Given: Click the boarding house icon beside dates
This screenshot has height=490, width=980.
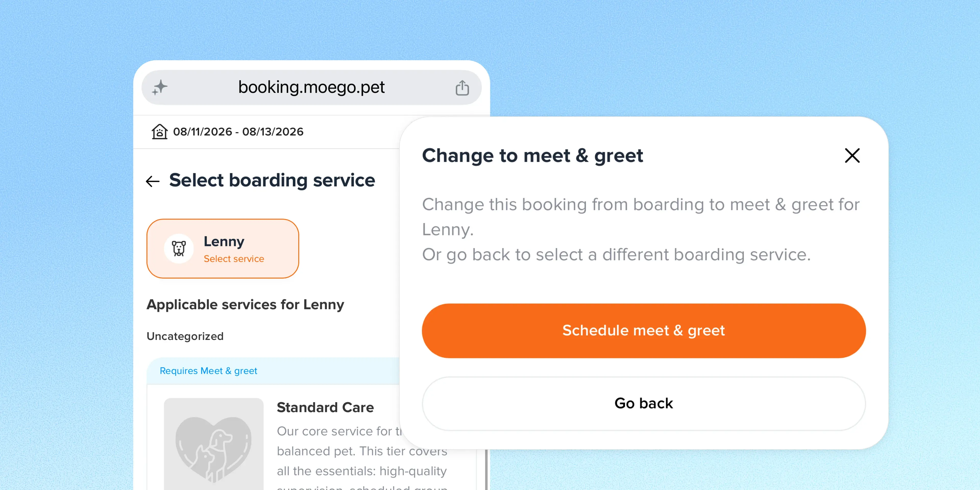Looking at the screenshot, I should pyautogui.click(x=160, y=132).
